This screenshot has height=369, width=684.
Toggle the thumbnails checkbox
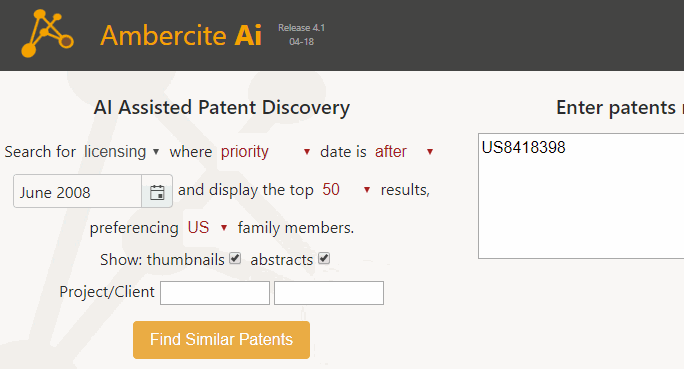click(x=235, y=259)
